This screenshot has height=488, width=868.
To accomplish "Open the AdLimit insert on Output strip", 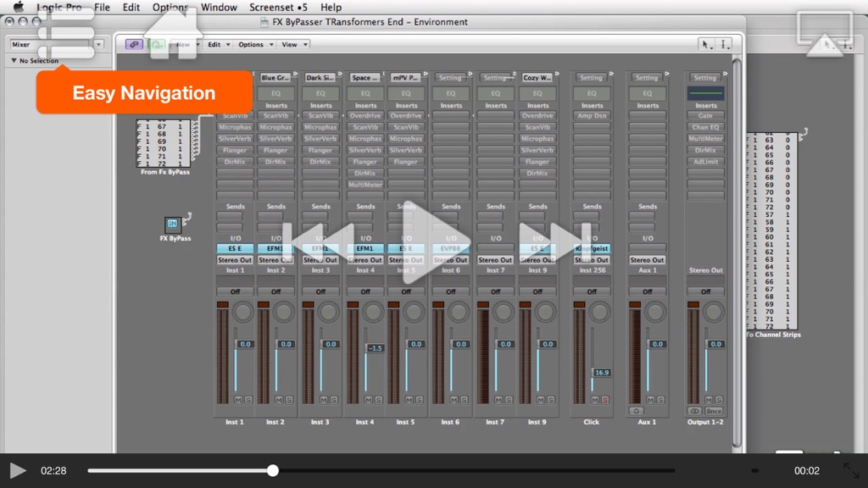I will (x=705, y=162).
